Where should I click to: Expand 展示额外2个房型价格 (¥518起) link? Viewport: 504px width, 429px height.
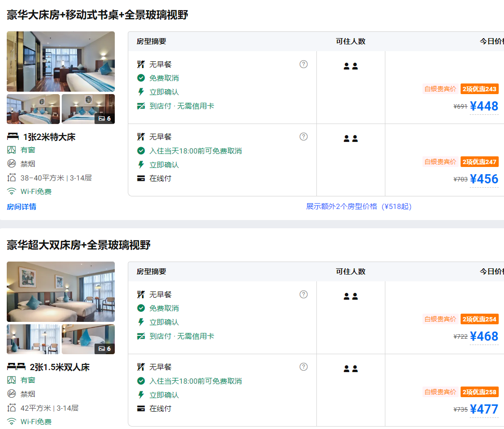[359, 207]
